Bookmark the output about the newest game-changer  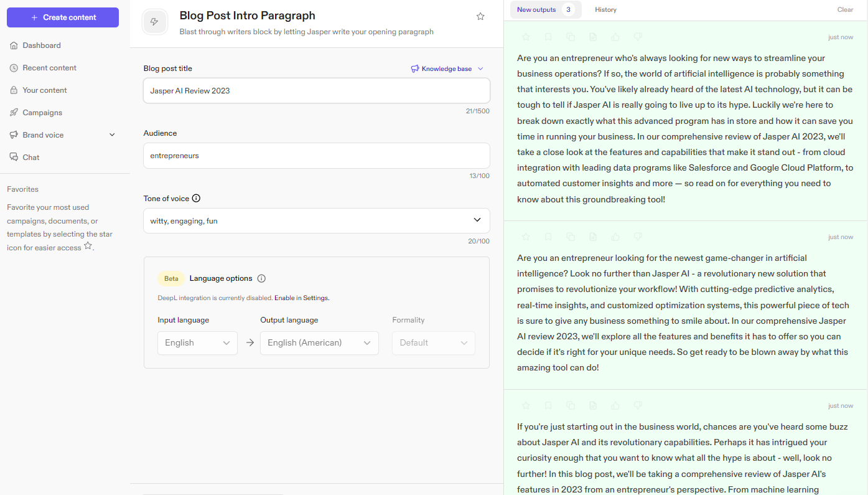point(548,237)
